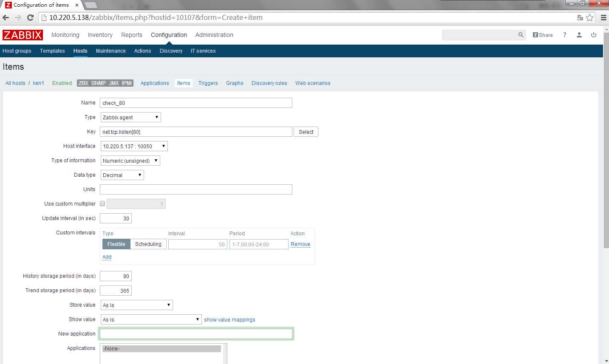This screenshot has height=364, width=609.
Task: Click Enabled status link
Action: [x=62, y=83]
